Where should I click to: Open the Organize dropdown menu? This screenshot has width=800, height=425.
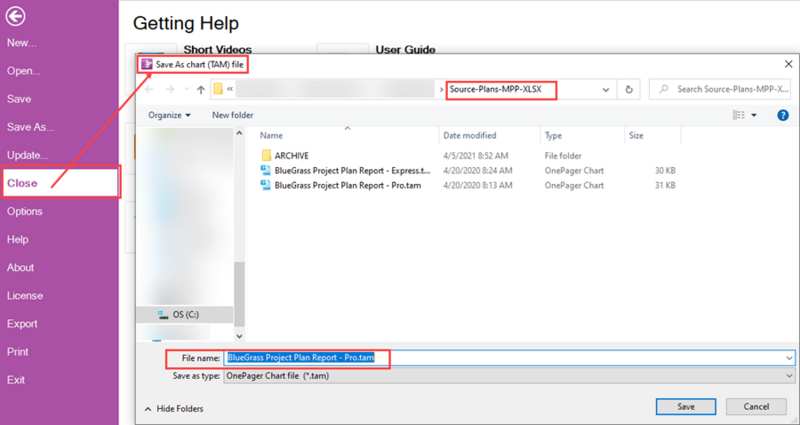(x=169, y=115)
